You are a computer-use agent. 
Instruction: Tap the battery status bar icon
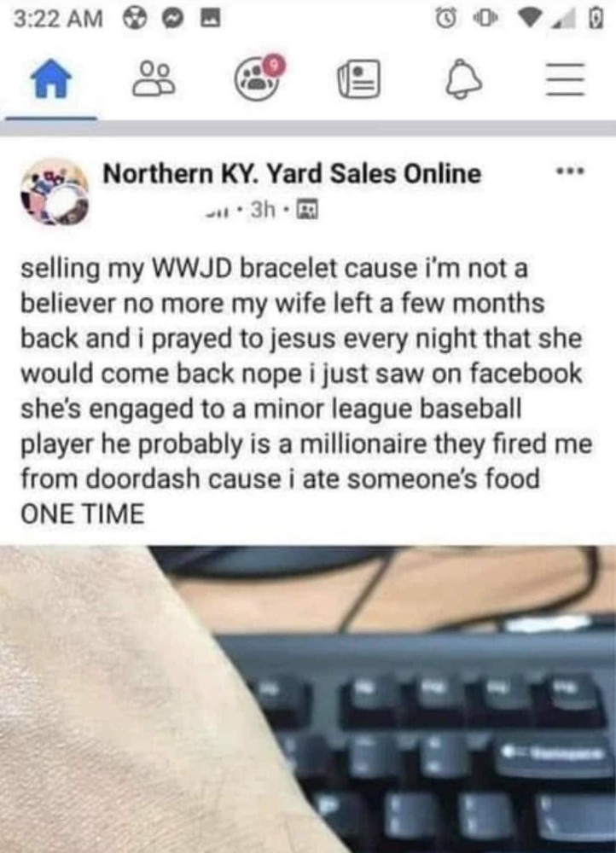pyautogui.click(x=596, y=19)
